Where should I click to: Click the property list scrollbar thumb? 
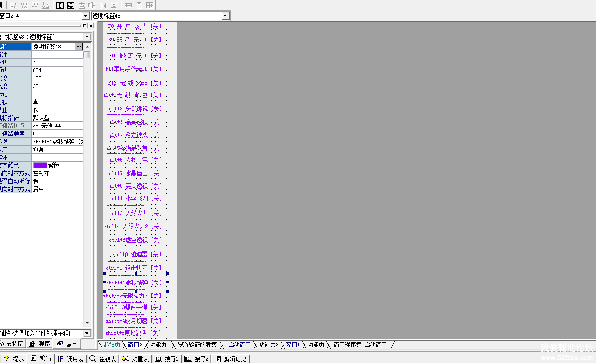[87, 54]
